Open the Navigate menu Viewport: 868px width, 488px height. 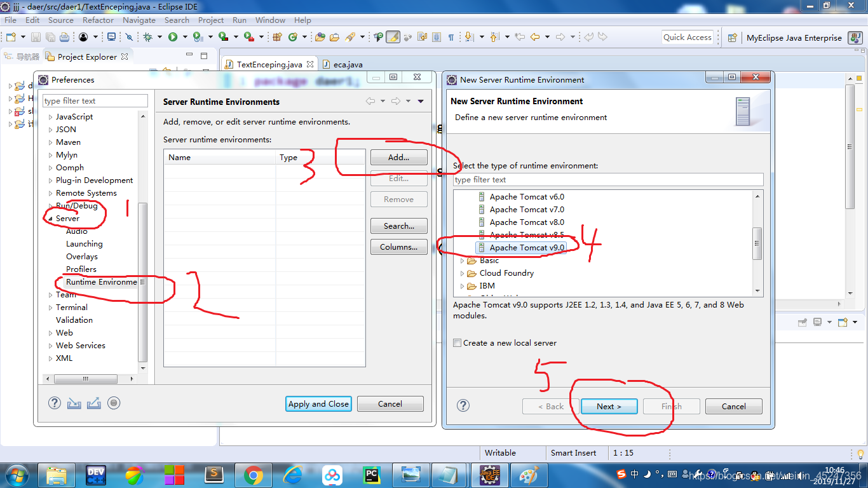pos(139,20)
